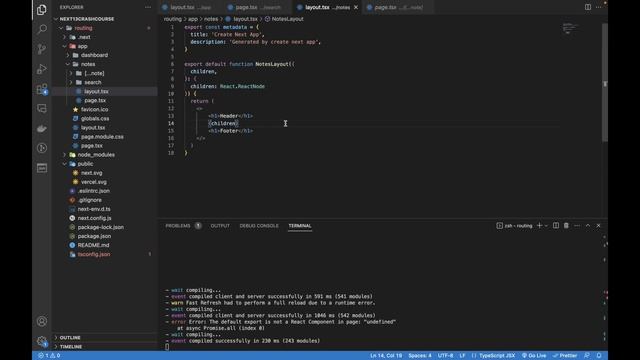640x360 pixels.
Task: Collapse the public folder
Action: pos(85,164)
